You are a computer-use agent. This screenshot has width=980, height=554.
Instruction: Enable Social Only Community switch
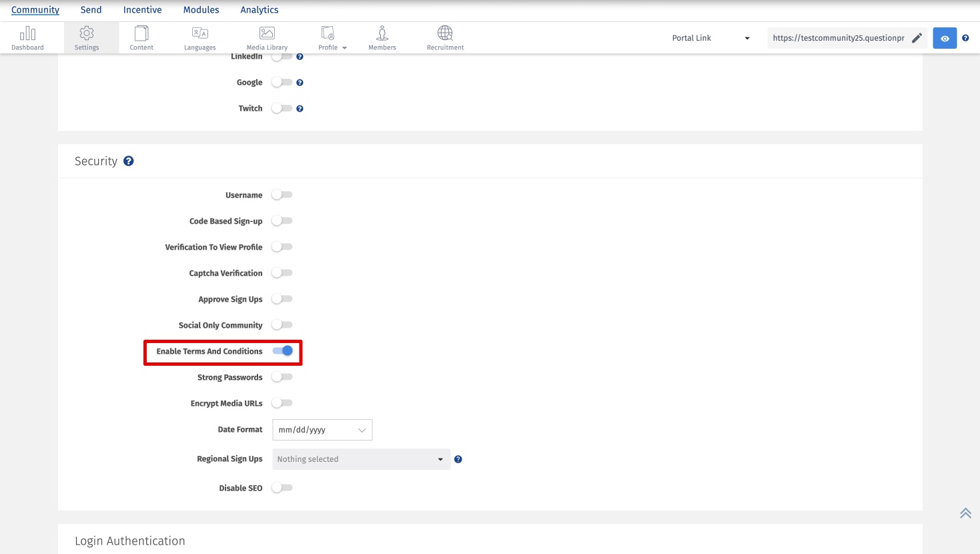click(x=282, y=325)
